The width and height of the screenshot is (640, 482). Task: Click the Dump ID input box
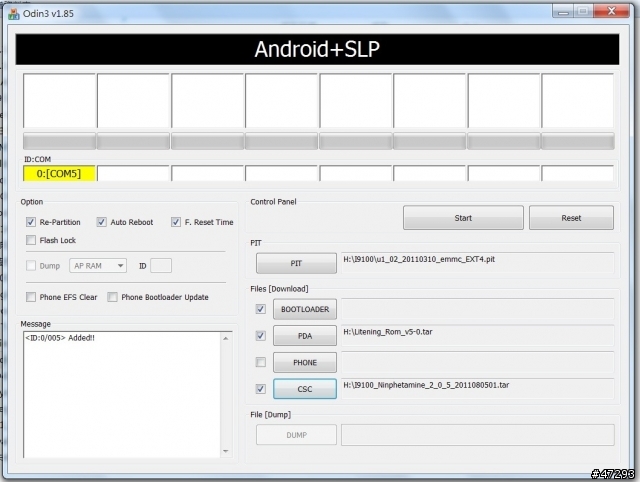pyautogui.click(x=161, y=266)
